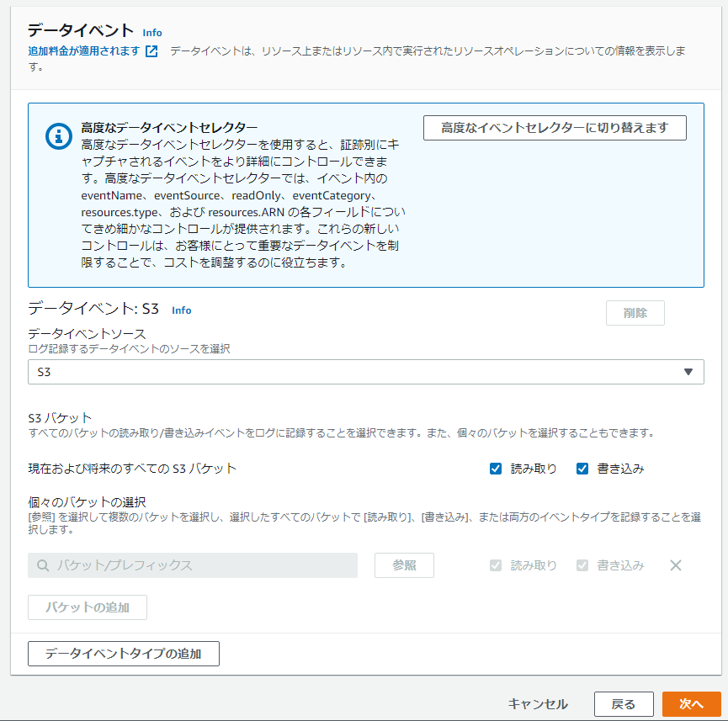Click the バケットの追加 button
Screen dimensions: 728x721
tap(88, 607)
